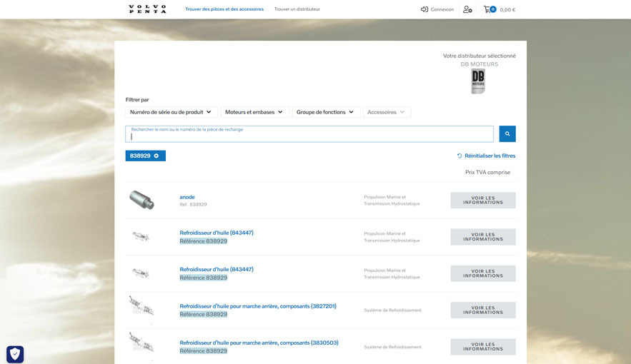631x364 pixels.
Task: Click the user settings icon in header
Action: pyautogui.click(x=467, y=9)
